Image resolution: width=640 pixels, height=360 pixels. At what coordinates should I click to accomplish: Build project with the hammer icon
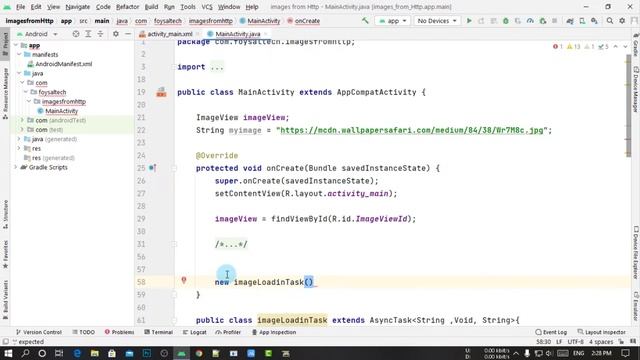tap(365, 20)
